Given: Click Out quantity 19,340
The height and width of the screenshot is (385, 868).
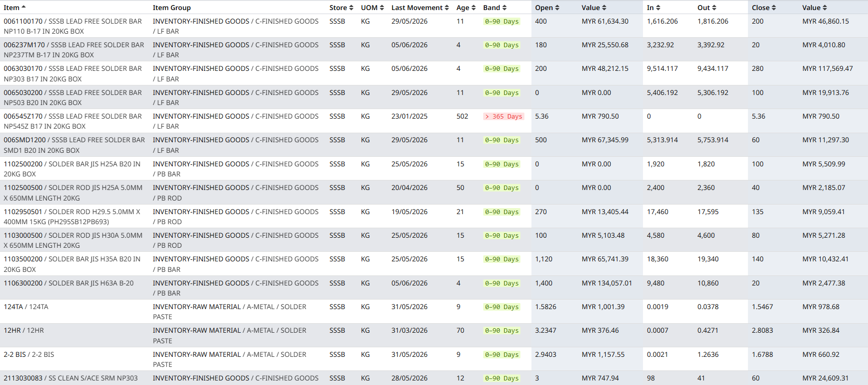Looking at the screenshot, I should click(x=708, y=259).
